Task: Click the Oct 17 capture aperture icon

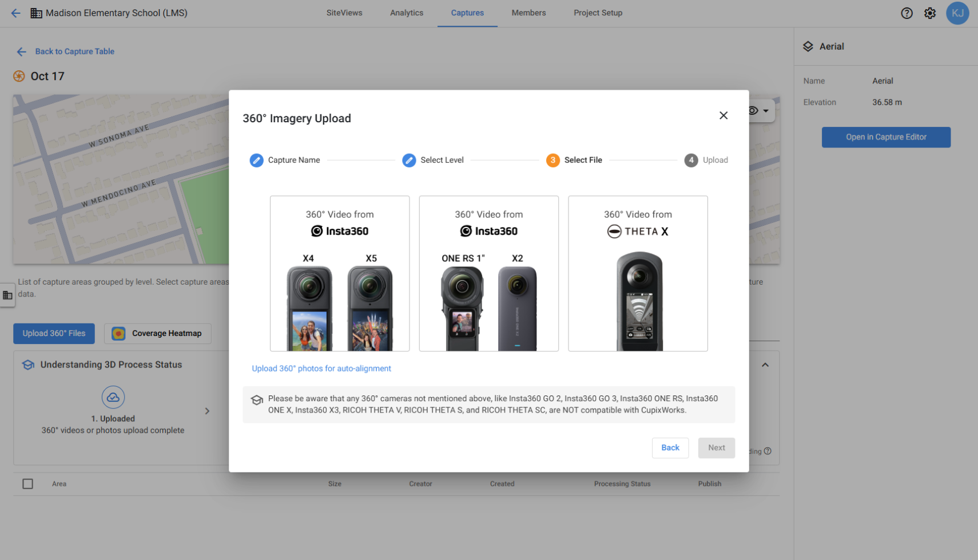Action: click(x=19, y=76)
